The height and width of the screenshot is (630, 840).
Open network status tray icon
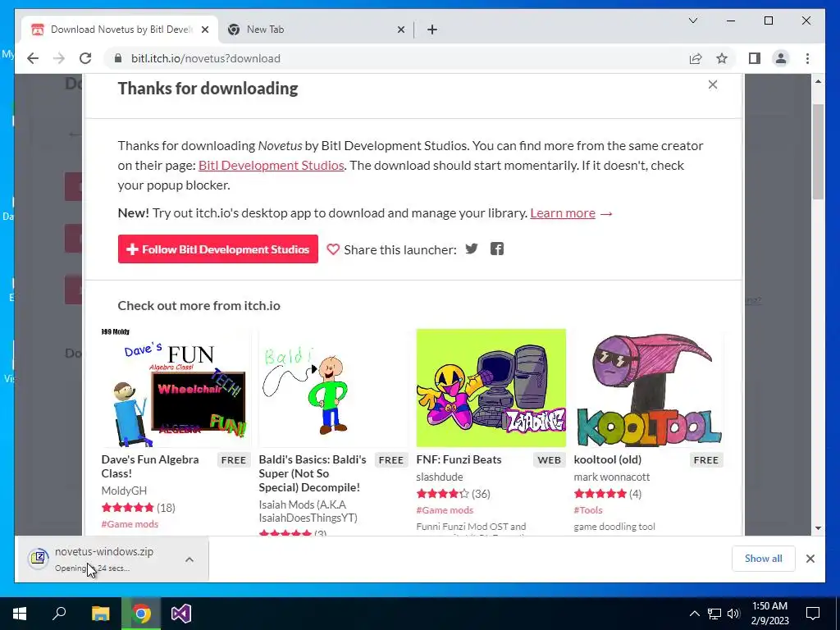pyautogui.click(x=714, y=614)
